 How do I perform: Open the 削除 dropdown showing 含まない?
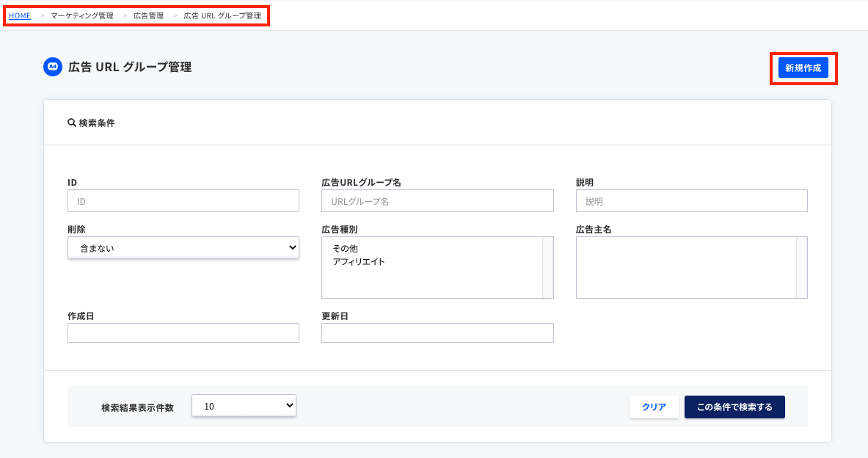point(183,247)
